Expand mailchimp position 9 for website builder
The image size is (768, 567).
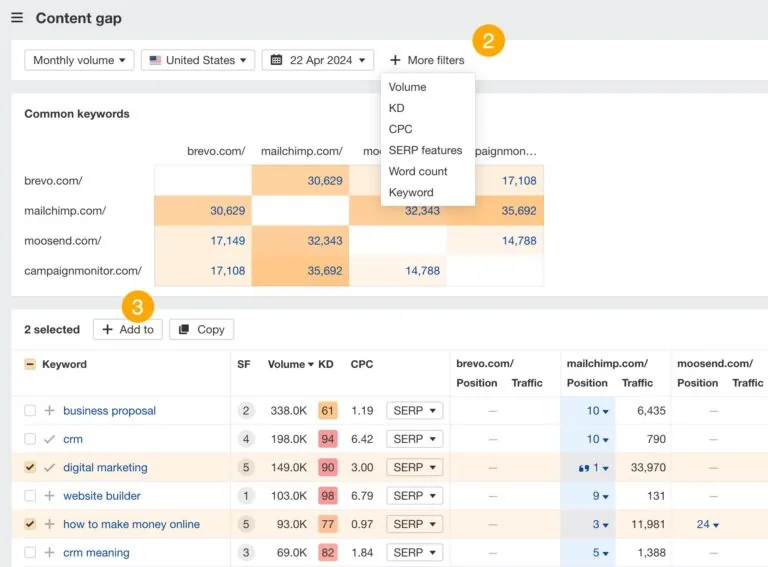(600, 496)
